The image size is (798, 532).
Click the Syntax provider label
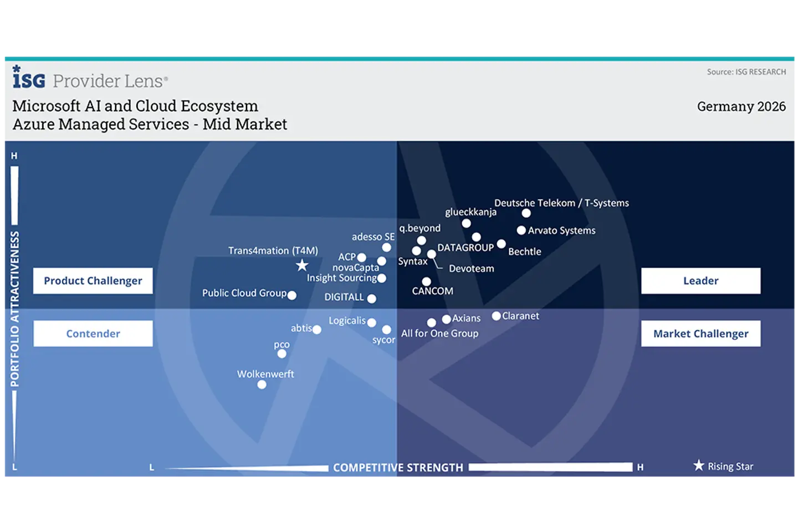[413, 262]
